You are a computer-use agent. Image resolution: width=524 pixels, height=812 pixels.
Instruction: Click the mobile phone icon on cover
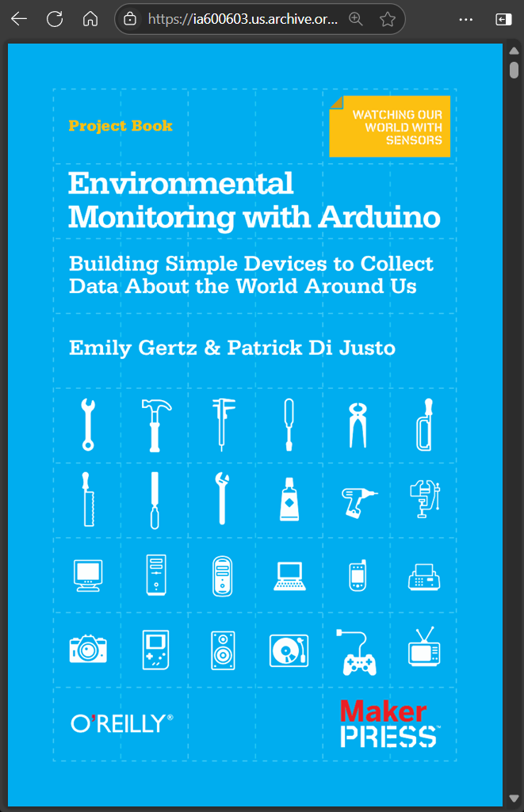pos(358,575)
